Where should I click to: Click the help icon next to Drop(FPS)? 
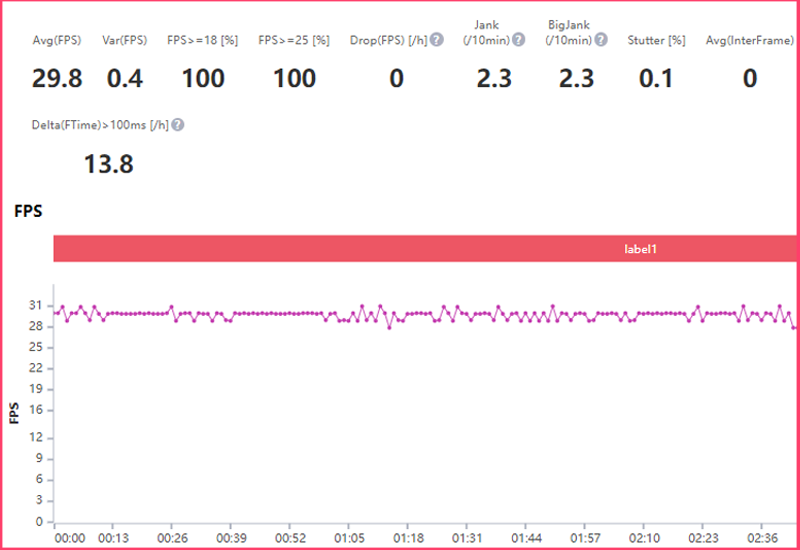coord(436,40)
